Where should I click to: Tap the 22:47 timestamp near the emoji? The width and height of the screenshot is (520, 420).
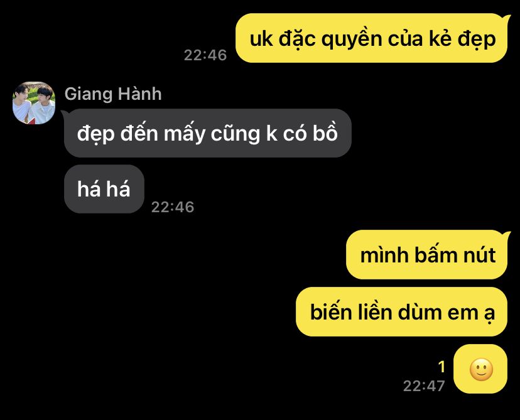pyautogui.click(x=424, y=386)
